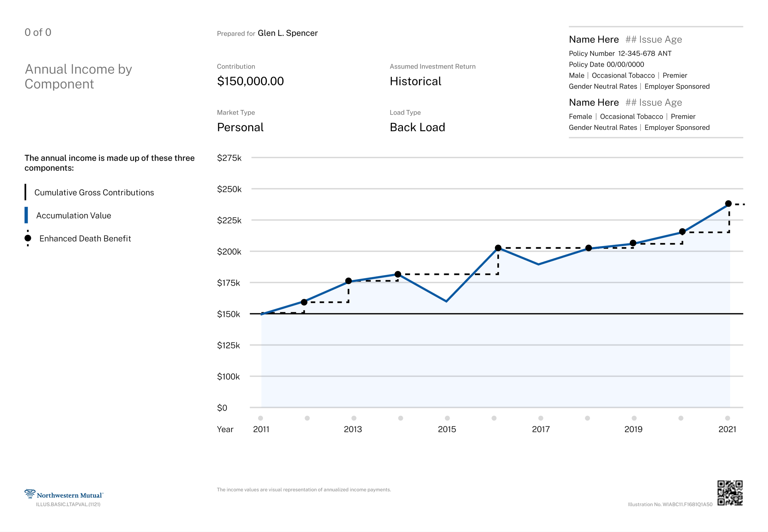
Task: Click the 'Historical' investment return value
Action: (415, 81)
